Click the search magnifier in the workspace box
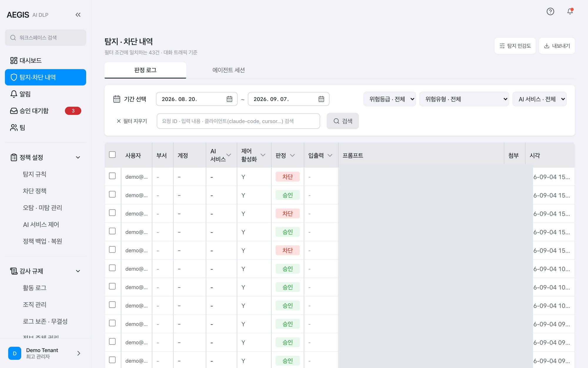This screenshot has height=368, width=588. click(x=13, y=38)
